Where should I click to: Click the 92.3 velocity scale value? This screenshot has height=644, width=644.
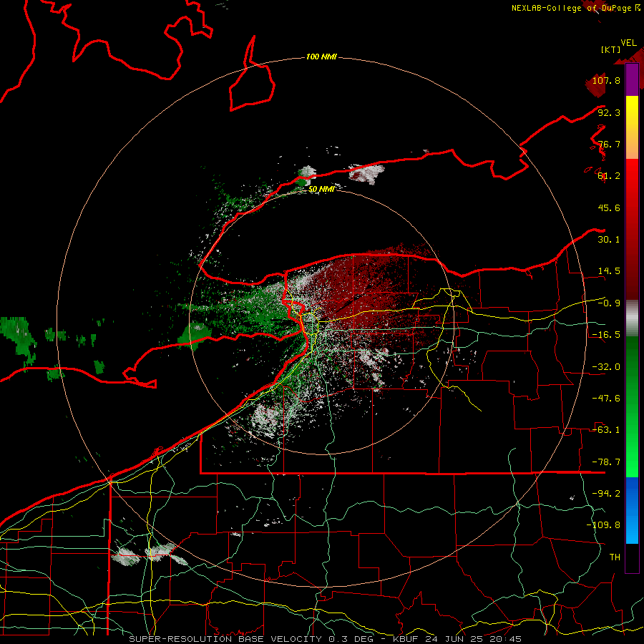click(609, 112)
